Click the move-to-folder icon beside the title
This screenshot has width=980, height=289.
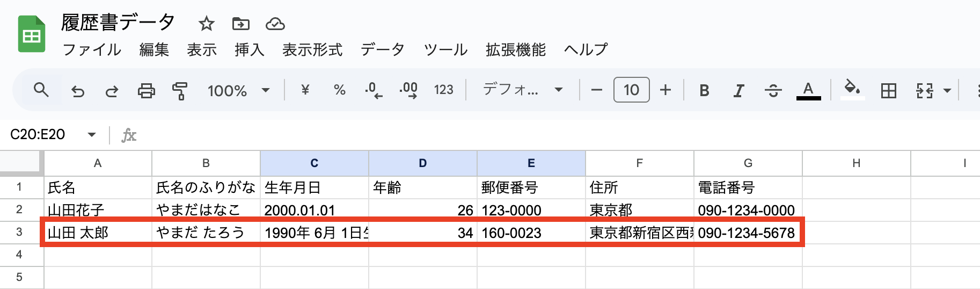click(240, 24)
